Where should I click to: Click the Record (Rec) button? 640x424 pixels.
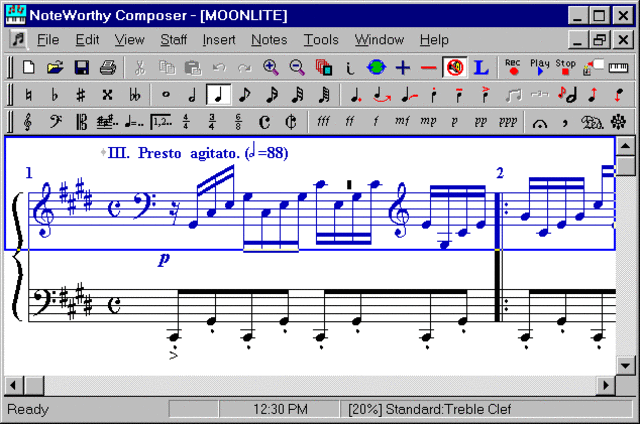513,67
